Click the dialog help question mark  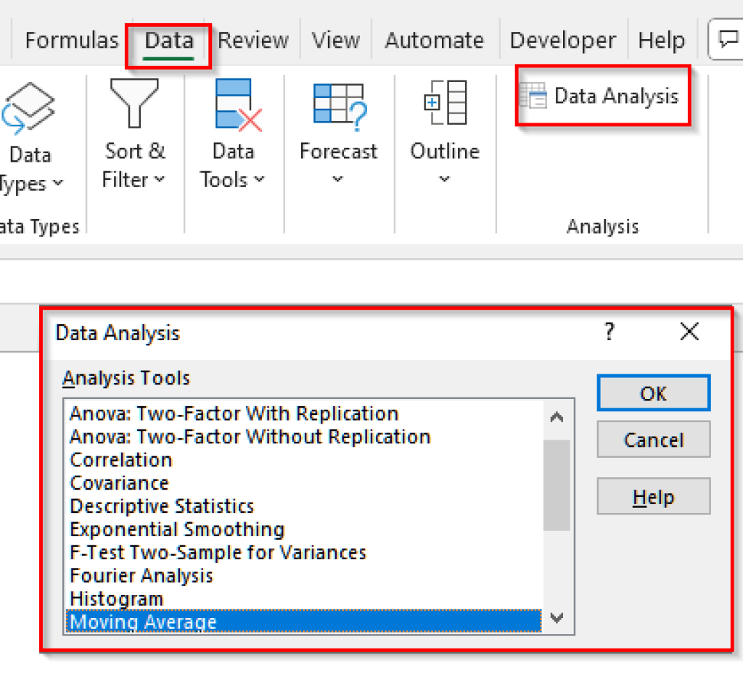click(x=609, y=332)
